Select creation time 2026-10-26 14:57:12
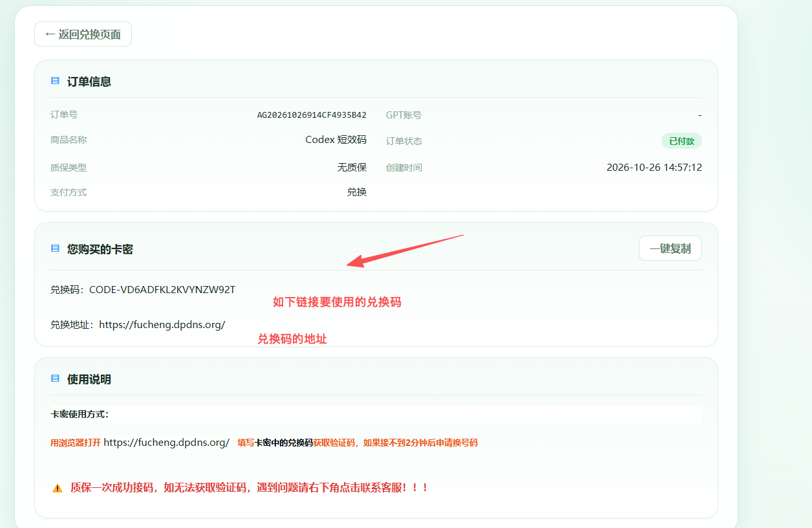This screenshot has width=812, height=528. [654, 168]
